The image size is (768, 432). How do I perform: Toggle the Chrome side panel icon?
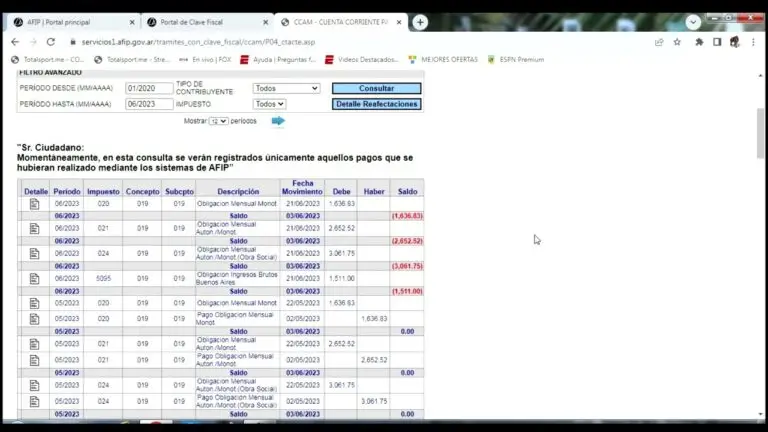click(717, 42)
